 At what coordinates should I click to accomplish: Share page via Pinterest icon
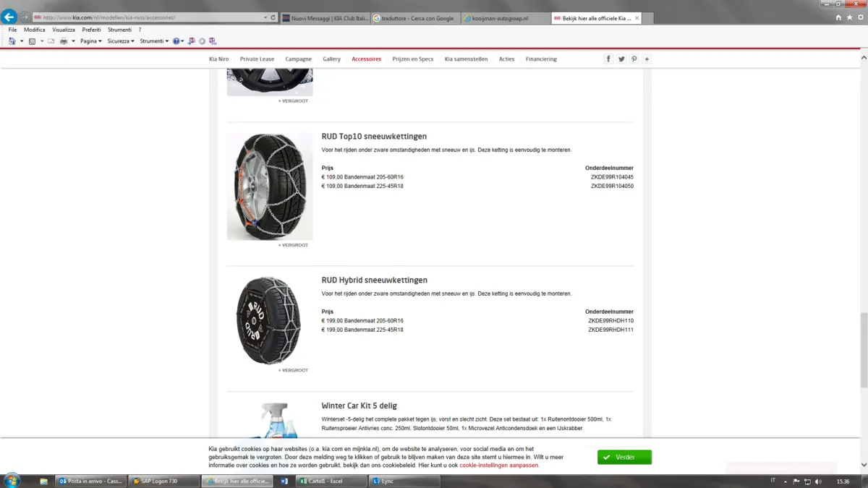[634, 59]
